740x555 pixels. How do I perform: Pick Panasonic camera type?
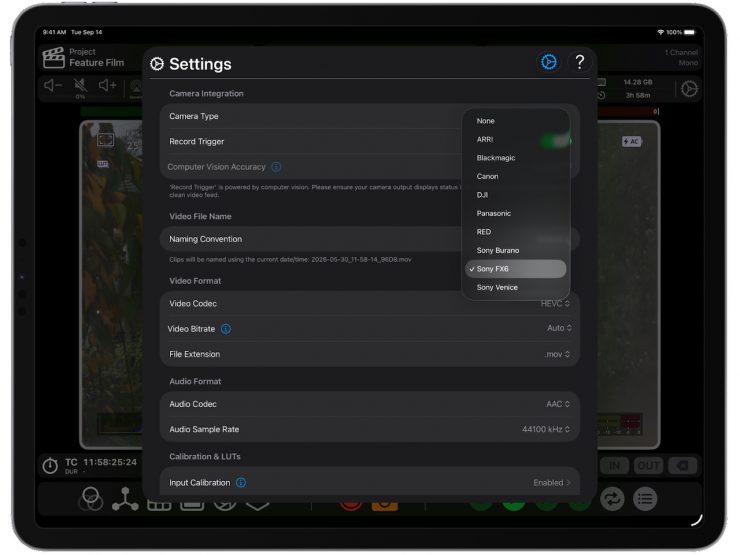(515, 213)
